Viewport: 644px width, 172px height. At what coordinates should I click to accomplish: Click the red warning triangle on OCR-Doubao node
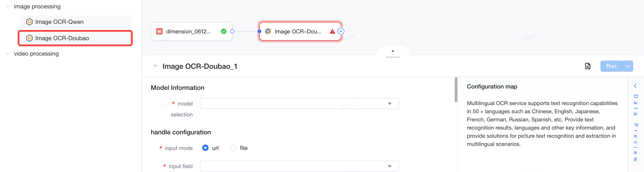click(x=332, y=31)
